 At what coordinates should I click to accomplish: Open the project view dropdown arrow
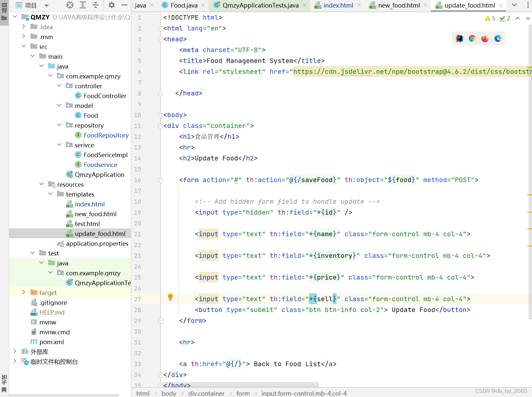(47, 6)
